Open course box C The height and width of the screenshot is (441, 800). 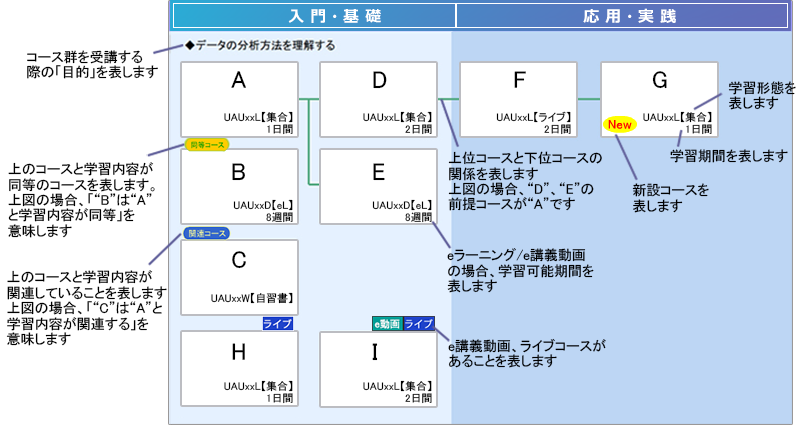239,278
